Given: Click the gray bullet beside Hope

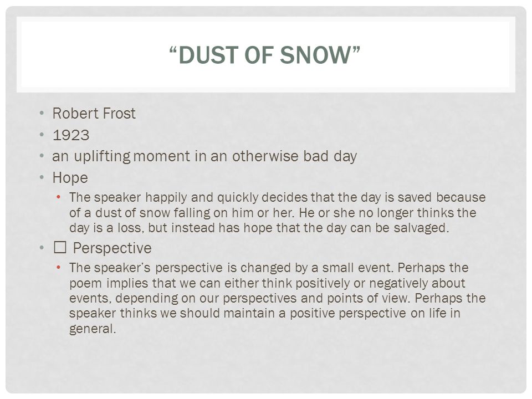Looking at the screenshot, I should (42, 177).
